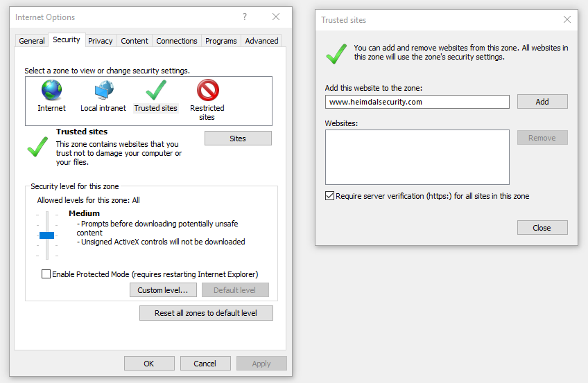Close the Trusted sites dialog with X
Screen dimensions: 588x383
pos(567,19)
